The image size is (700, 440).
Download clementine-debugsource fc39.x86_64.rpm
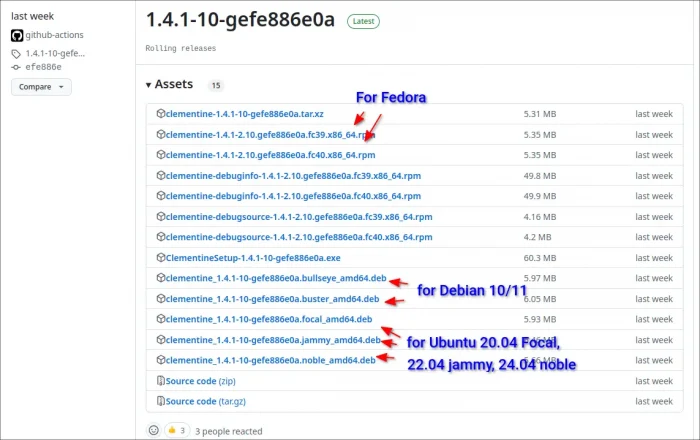[x=299, y=217]
